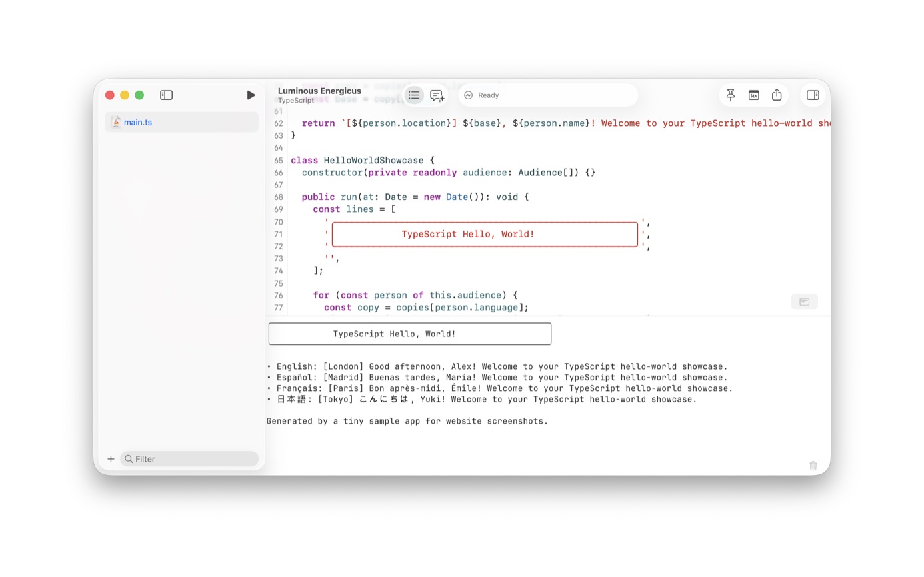Toggle the list view button in toolbar
The width and height of the screenshot is (924, 577).
click(414, 95)
